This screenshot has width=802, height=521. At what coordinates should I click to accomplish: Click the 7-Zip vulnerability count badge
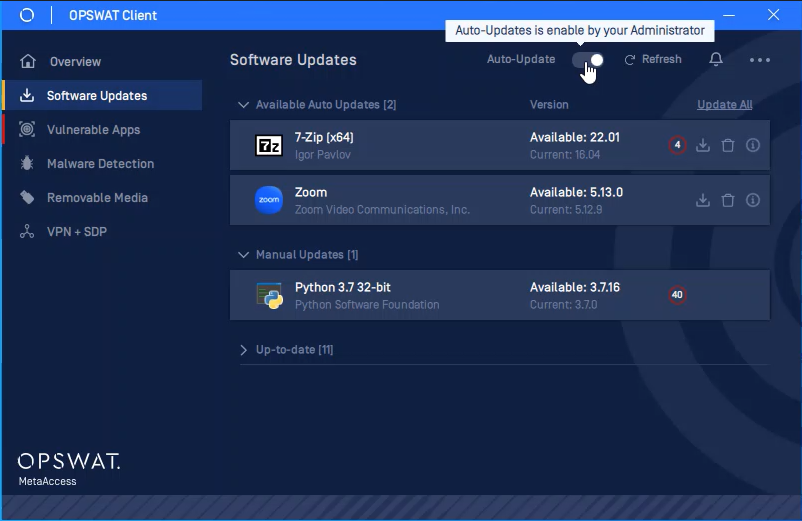[677, 145]
